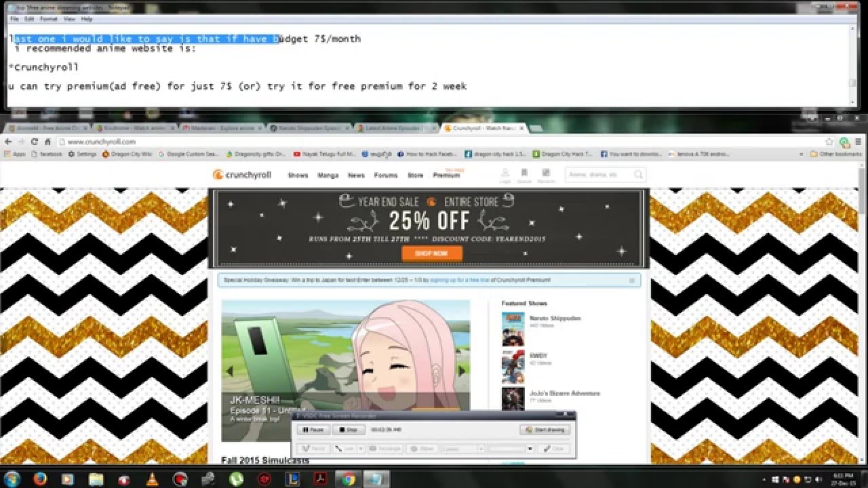Viewport: 868px width, 488px height.
Task: Open line style dropdown arrow in recorder
Action: pos(361,449)
